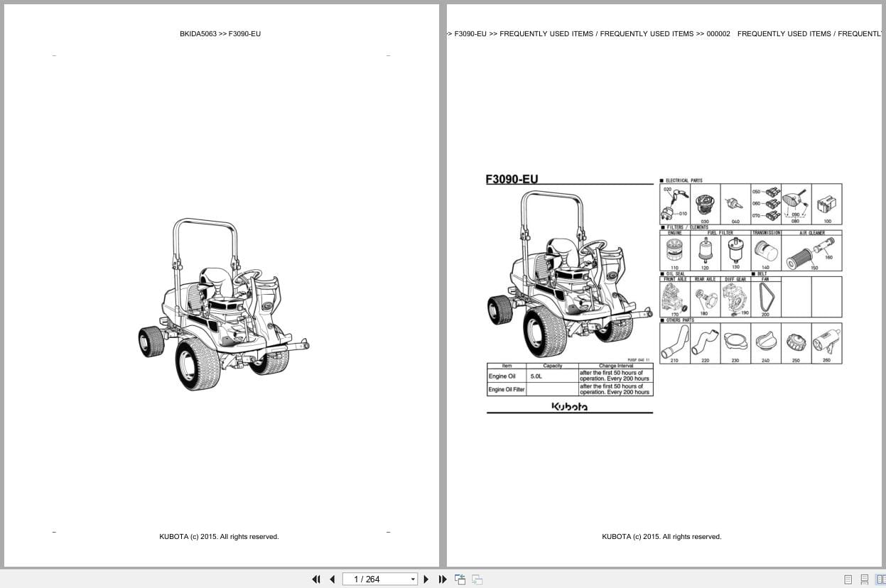Screen dimensions: 886x588
Task: Click transmission filter part 140
Action: (765, 252)
